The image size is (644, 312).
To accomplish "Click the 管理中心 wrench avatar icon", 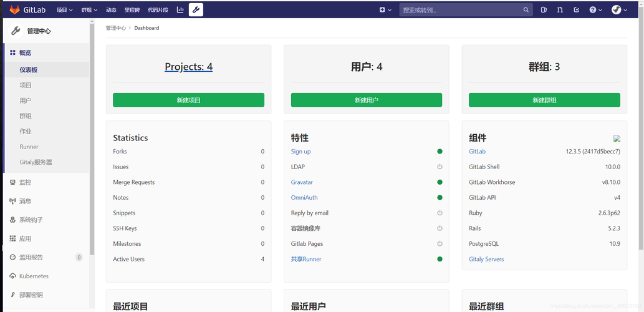I will pos(16,31).
